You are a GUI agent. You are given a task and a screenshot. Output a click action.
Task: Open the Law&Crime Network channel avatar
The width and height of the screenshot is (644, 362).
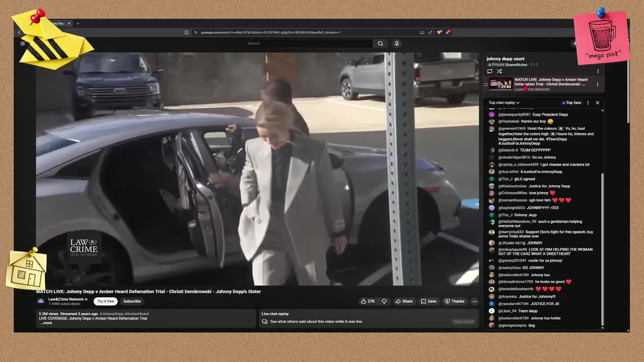41,301
